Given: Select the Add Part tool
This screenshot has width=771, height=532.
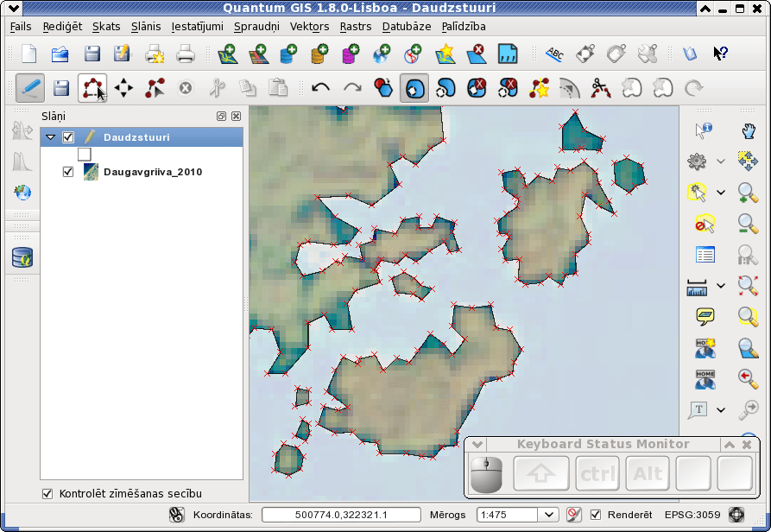Looking at the screenshot, I should (446, 88).
